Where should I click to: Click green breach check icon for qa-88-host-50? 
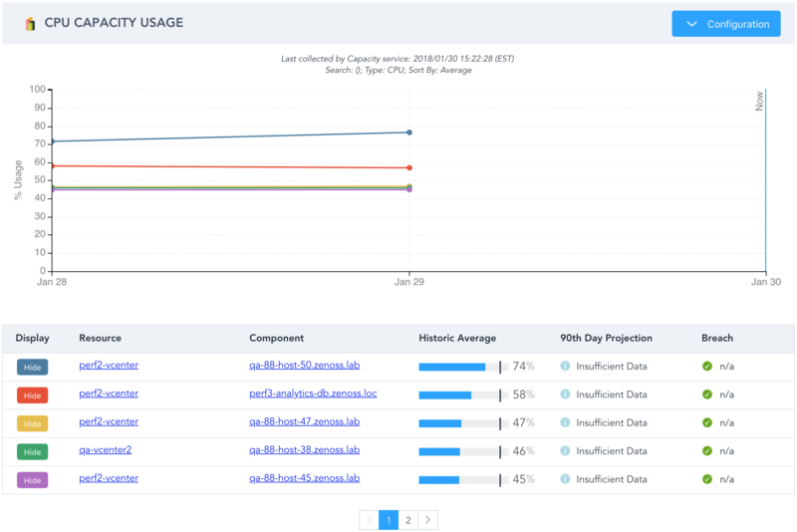tap(707, 366)
